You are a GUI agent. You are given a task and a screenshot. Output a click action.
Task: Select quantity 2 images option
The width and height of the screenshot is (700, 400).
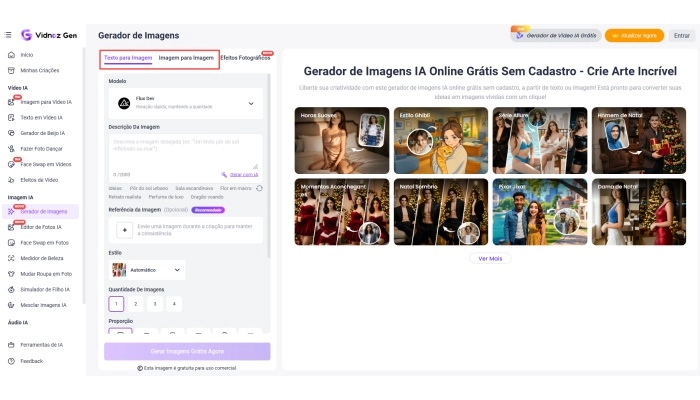point(136,304)
